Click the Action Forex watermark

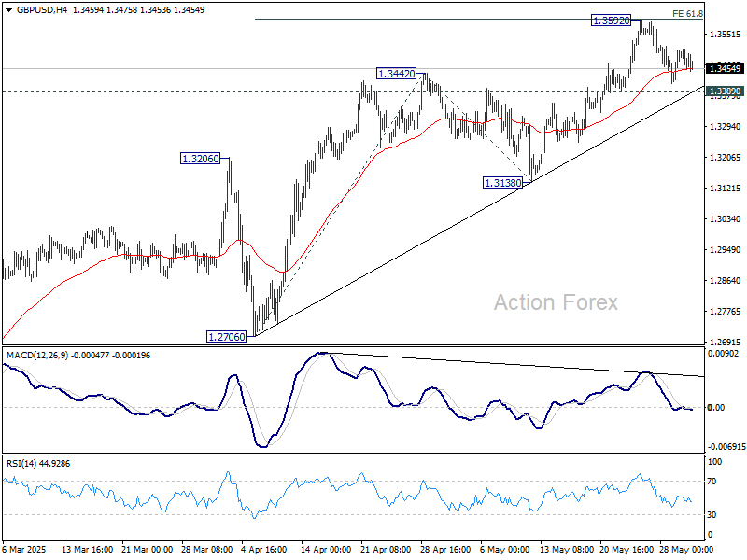click(x=555, y=301)
